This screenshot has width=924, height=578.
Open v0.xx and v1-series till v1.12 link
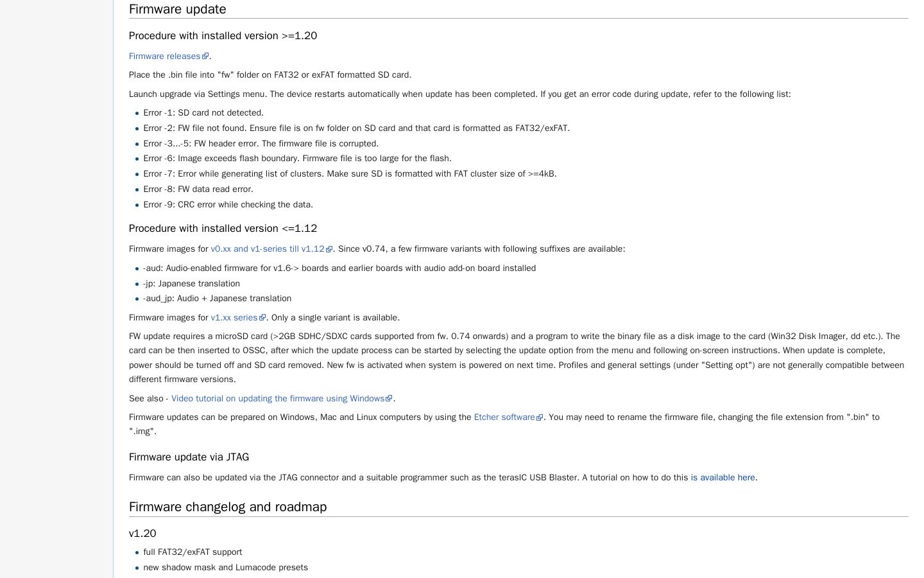coord(268,249)
